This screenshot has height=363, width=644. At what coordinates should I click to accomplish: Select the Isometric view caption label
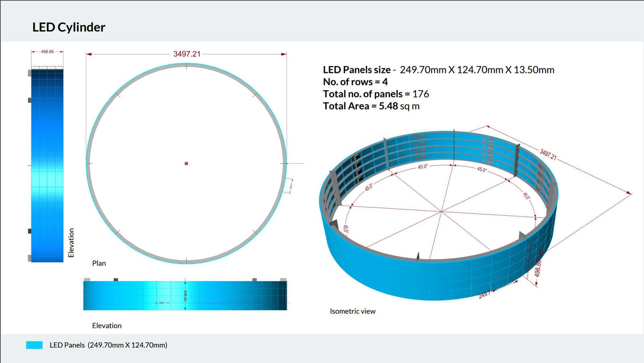tap(353, 311)
